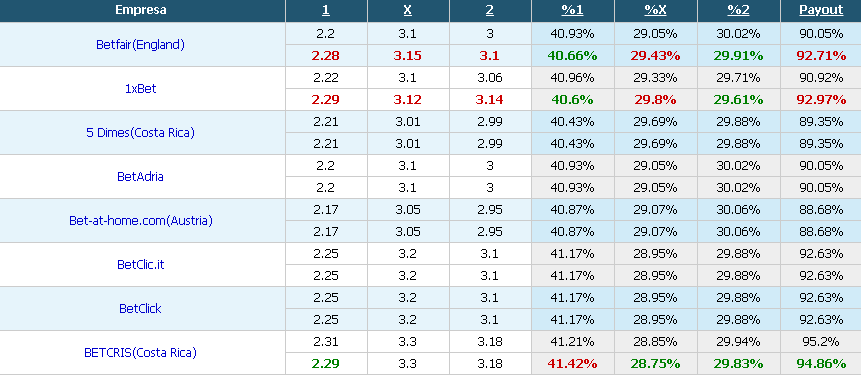This screenshot has width=861, height=375.
Task: Open the Betfair(England) bookmaker link
Action: (x=141, y=45)
